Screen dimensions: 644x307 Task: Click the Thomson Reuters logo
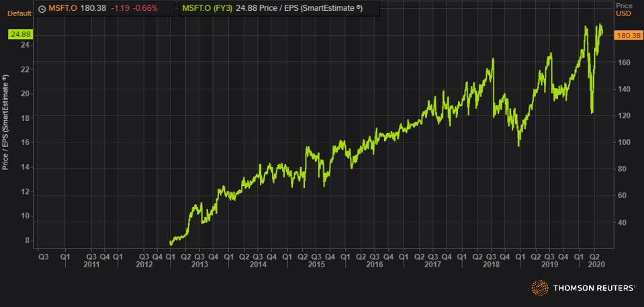click(583, 288)
